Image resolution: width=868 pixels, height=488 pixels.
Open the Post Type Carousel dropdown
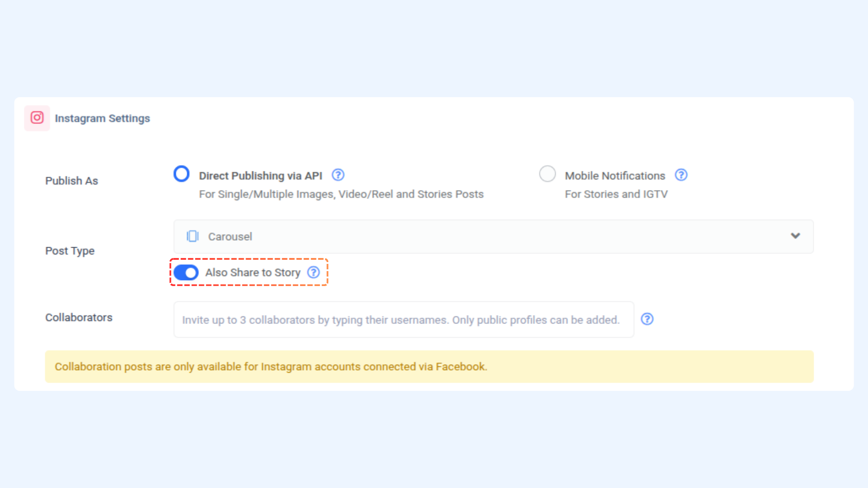493,236
